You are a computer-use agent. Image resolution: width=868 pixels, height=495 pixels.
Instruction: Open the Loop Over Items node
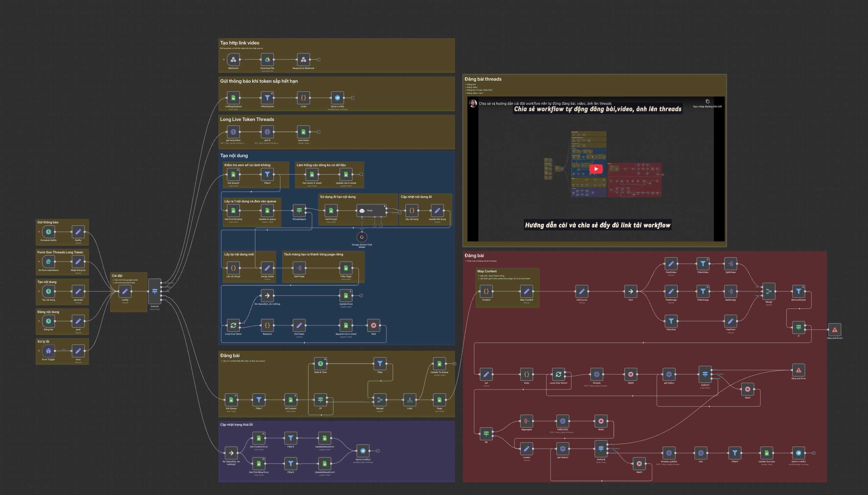pos(233,325)
